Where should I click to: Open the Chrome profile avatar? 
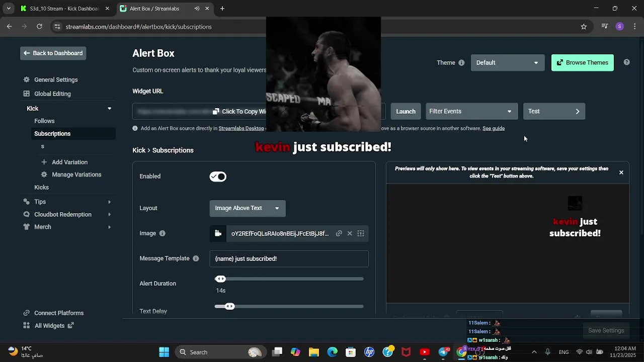point(620,27)
